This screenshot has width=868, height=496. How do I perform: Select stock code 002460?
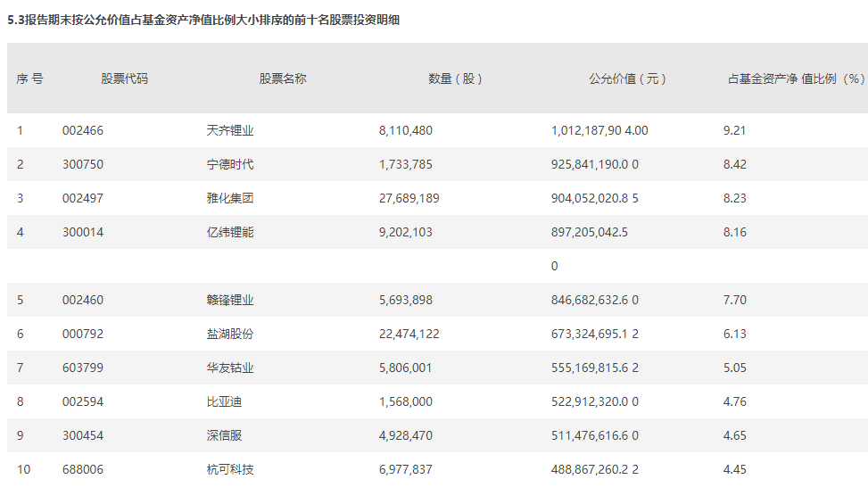click(83, 300)
